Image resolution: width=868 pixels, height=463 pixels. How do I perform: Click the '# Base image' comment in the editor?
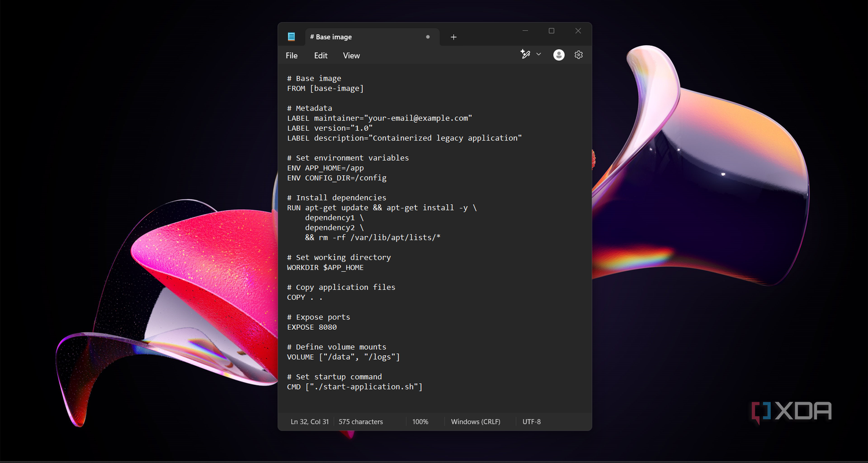(x=314, y=79)
